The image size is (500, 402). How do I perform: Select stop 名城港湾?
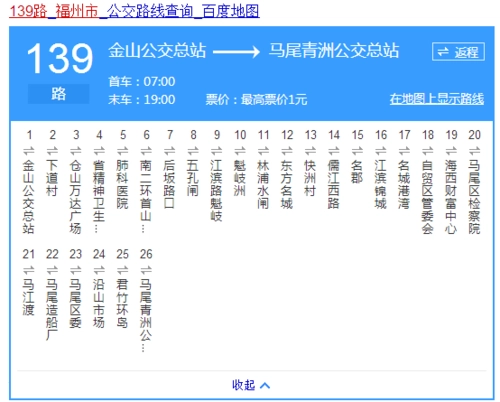click(404, 184)
